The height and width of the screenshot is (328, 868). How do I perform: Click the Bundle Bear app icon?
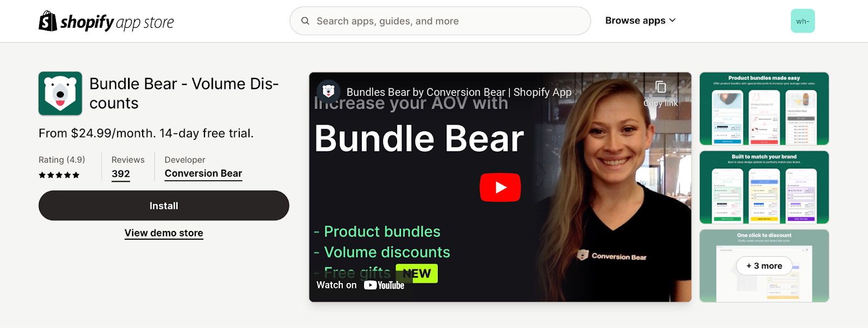tap(60, 93)
